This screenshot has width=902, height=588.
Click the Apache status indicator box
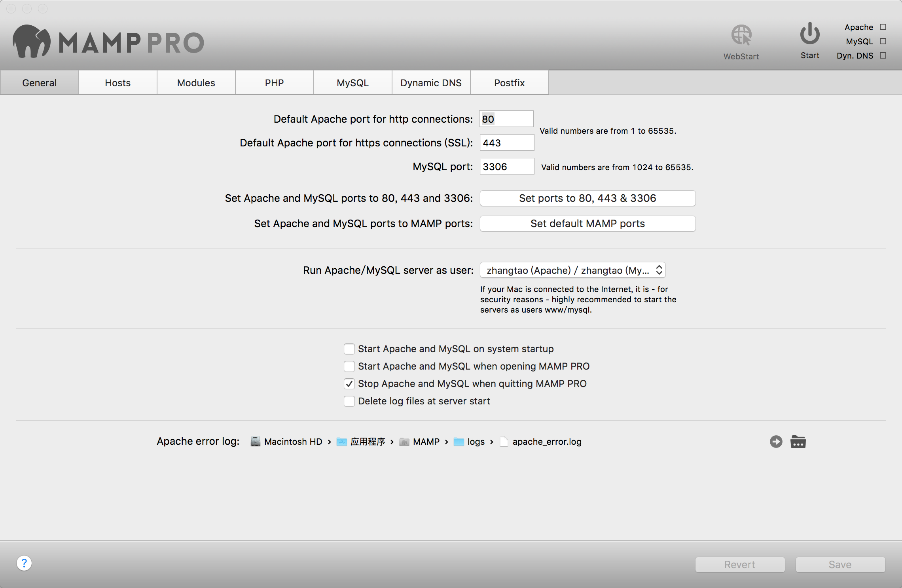[x=883, y=27]
